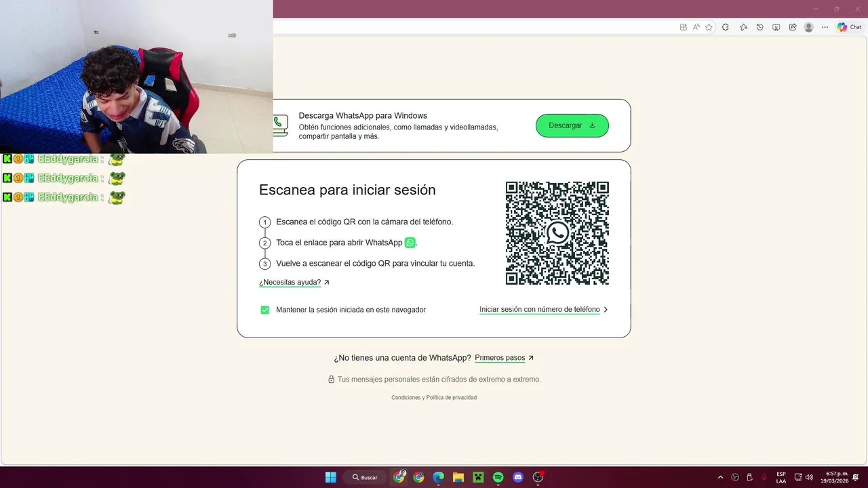Open volume speaker tray icon
Image resolution: width=868 pixels, height=488 pixels.
809,477
